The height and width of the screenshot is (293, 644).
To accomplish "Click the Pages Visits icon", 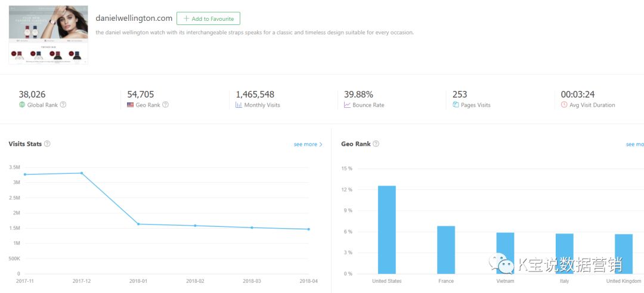I will click(456, 105).
